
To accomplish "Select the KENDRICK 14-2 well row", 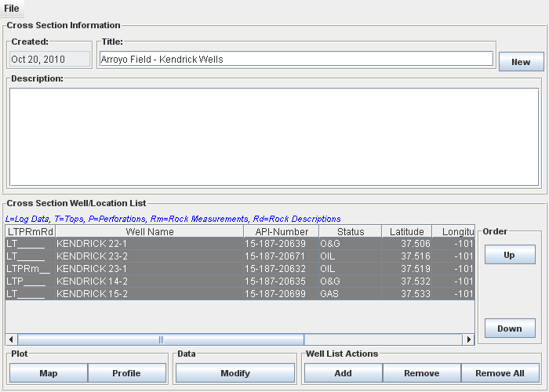I will point(240,281).
